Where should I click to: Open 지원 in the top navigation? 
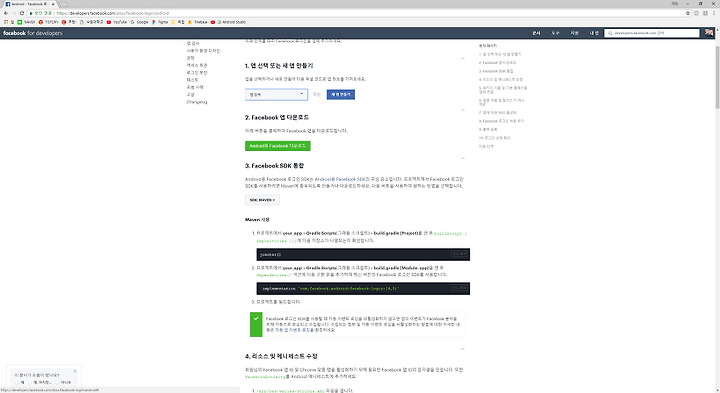[574, 33]
